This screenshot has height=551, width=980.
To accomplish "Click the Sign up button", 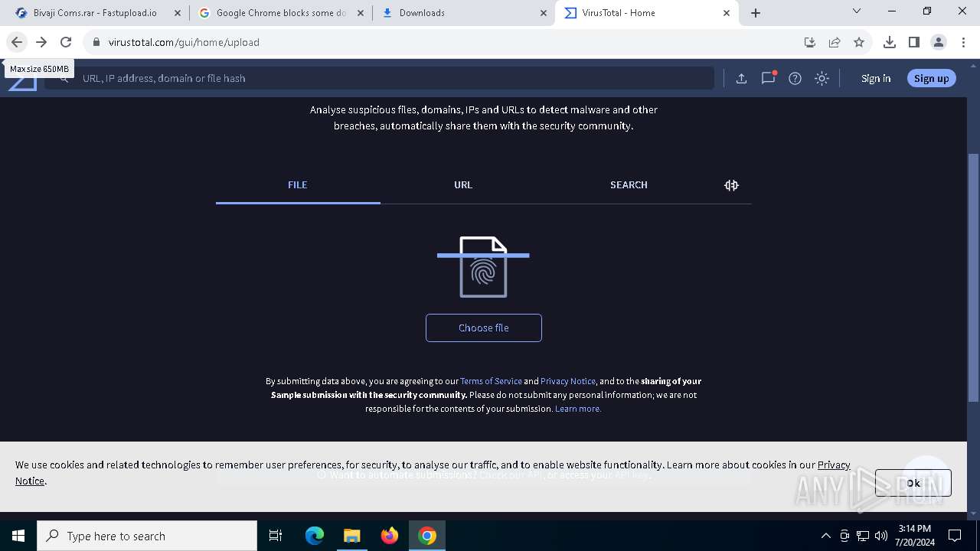I will pyautogui.click(x=931, y=78).
